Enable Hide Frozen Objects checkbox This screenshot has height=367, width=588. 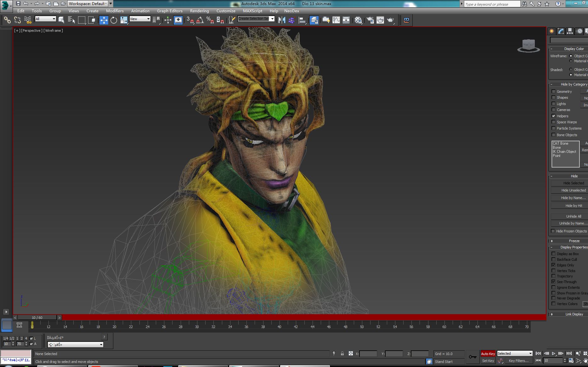coord(553,231)
